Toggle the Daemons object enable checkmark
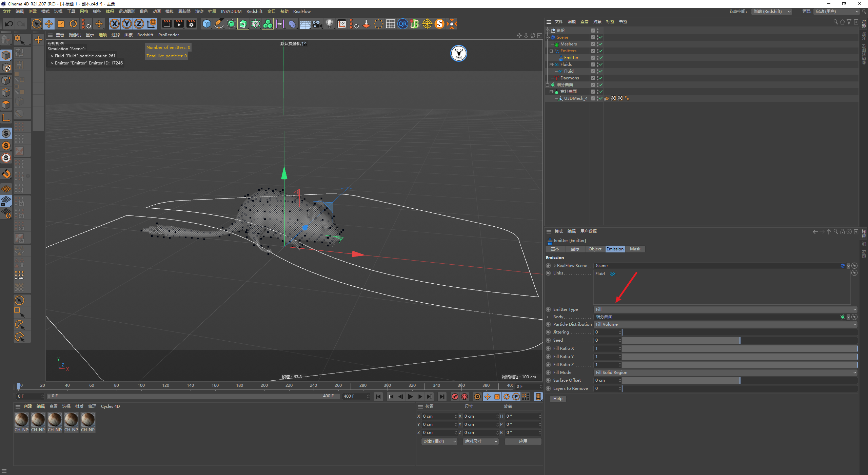Screen dimensions: 868x475 click(x=600, y=78)
